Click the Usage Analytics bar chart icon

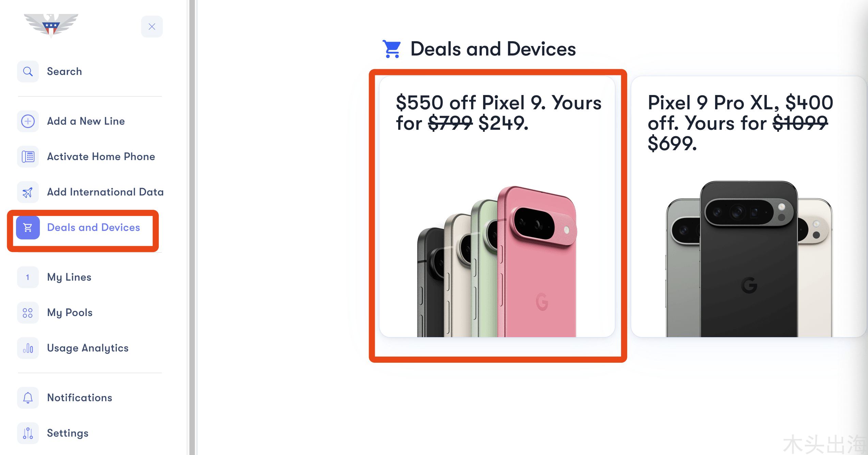click(28, 348)
